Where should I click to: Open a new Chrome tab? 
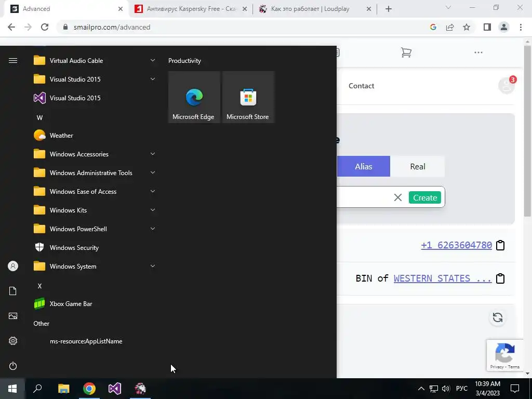[x=389, y=9]
